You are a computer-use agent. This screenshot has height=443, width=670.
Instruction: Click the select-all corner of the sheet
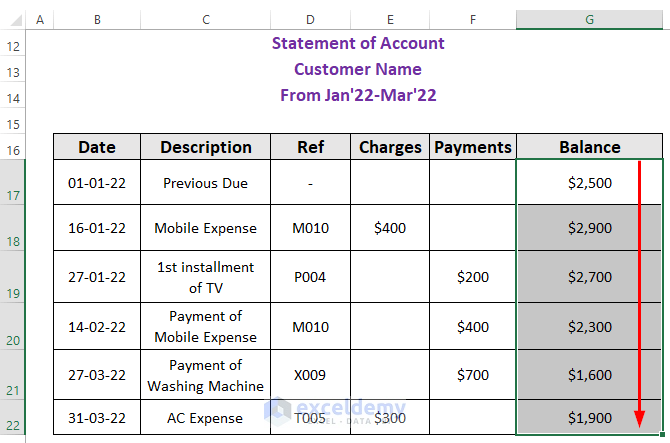click(12, 20)
